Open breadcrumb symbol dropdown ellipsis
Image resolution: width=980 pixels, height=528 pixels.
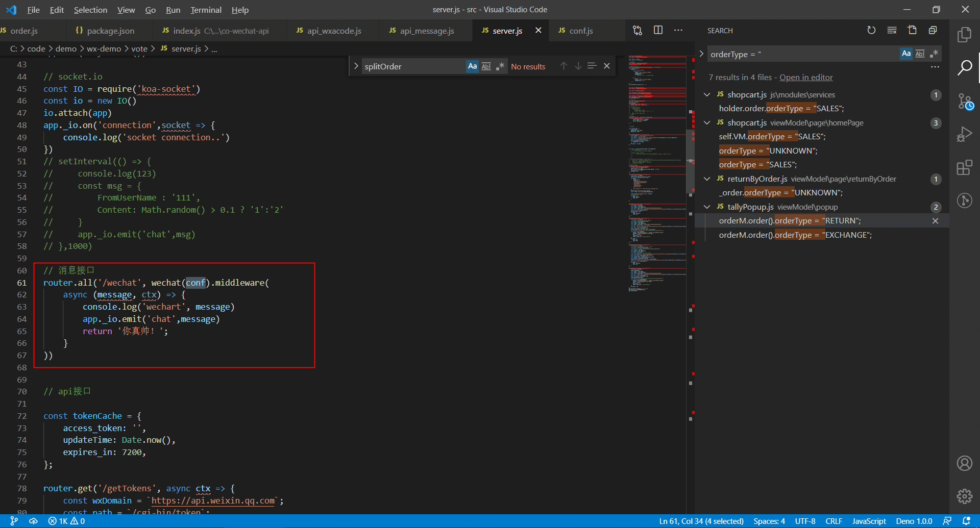pyautogui.click(x=214, y=49)
